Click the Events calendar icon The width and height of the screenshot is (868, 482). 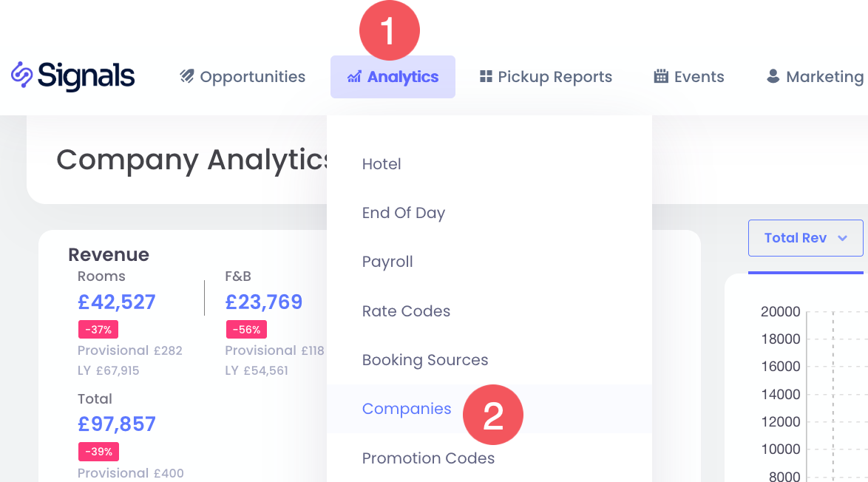click(661, 76)
